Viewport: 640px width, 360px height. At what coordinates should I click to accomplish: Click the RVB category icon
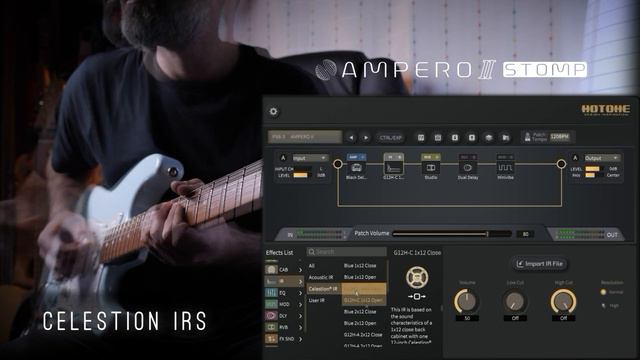coord(271,327)
